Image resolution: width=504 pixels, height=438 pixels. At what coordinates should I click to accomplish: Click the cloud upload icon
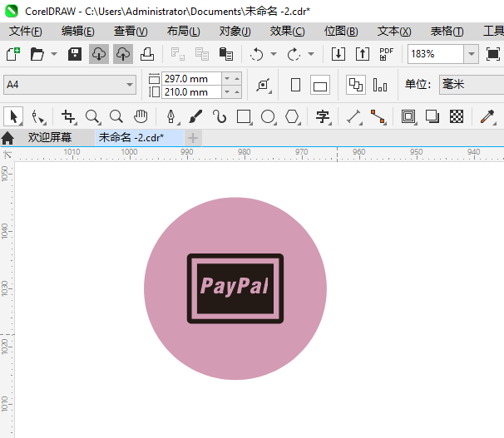click(x=123, y=54)
